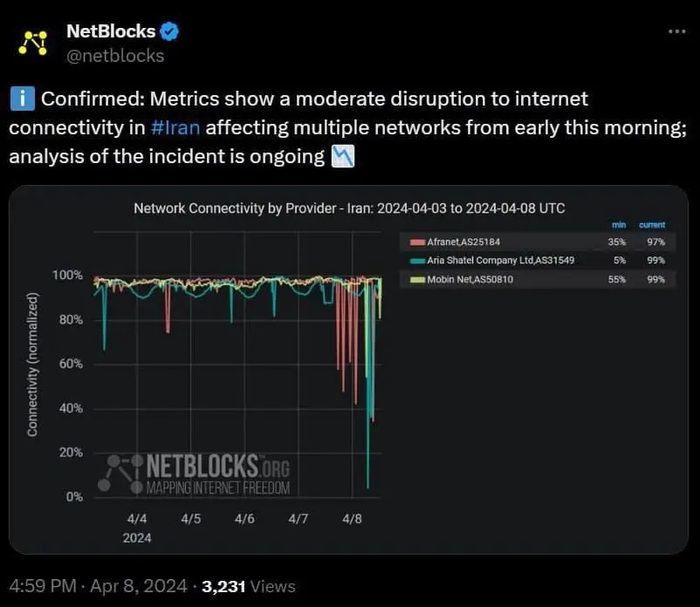Click the blue verified badge
Image resolution: width=700 pixels, height=607 pixels.
tap(169, 31)
